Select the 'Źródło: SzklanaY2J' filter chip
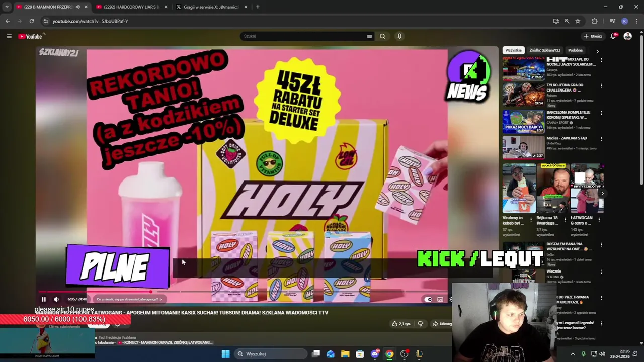The width and height of the screenshot is (644, 362). tap(545, 50)
